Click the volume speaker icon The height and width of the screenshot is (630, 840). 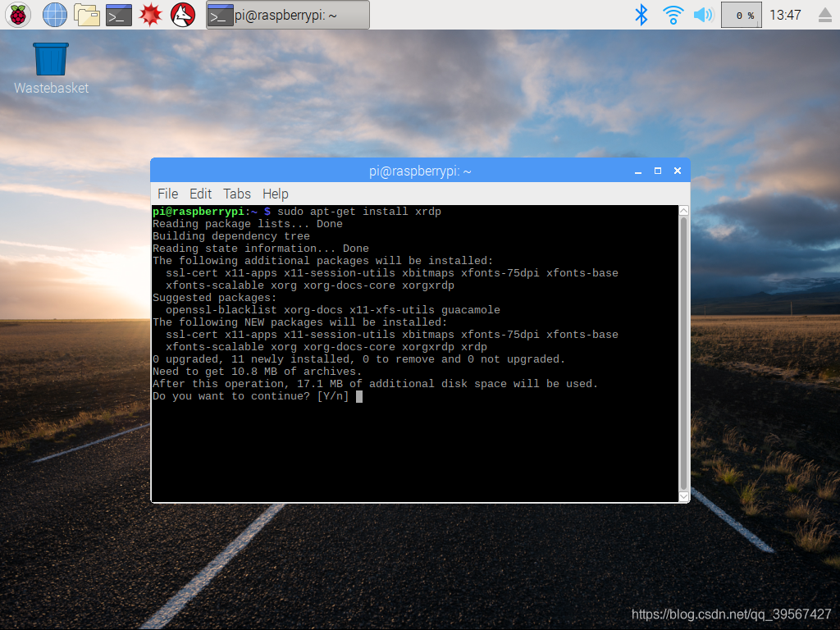coord(703,15)
